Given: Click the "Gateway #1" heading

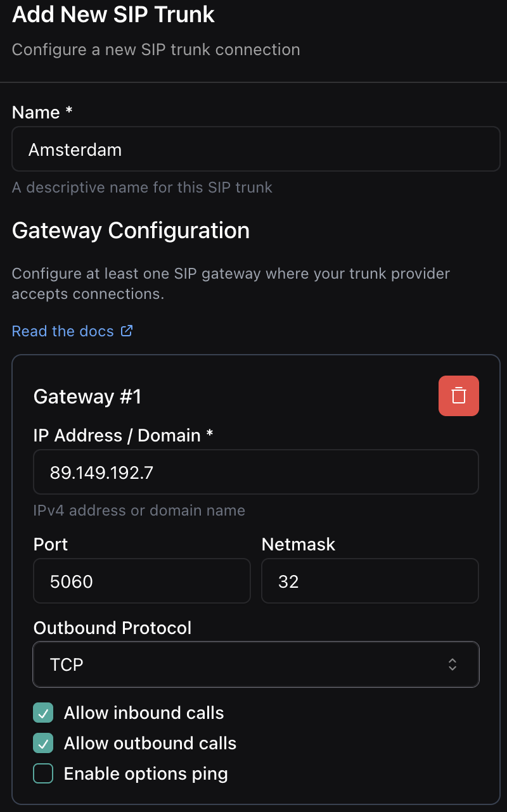Looking at the screenshot, I should click(87, 396).
